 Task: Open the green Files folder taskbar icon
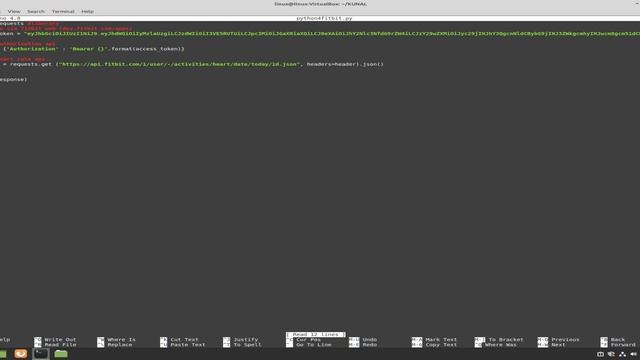click(61, 354)
